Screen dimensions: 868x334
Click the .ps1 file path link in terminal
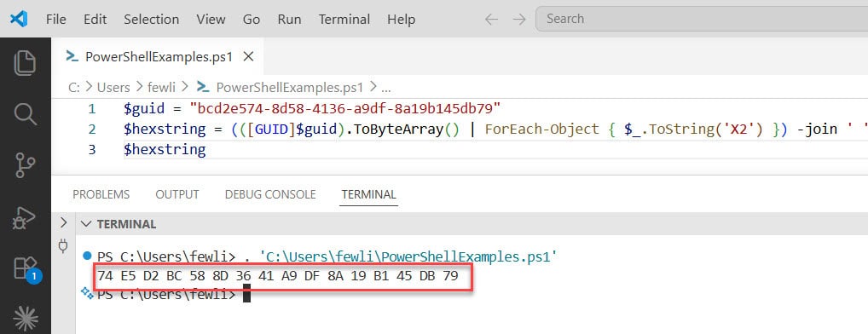(408, 256)
